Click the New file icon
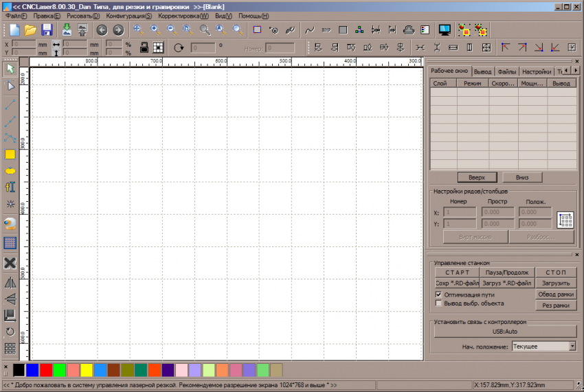584x392 pixels. point(13,30)
